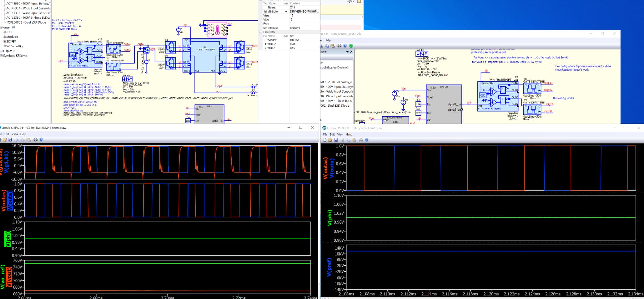The width and height of the screenshot is (644, 299).
Task: Click the thermometer symbol in the schematic
Action: point(217,30)
